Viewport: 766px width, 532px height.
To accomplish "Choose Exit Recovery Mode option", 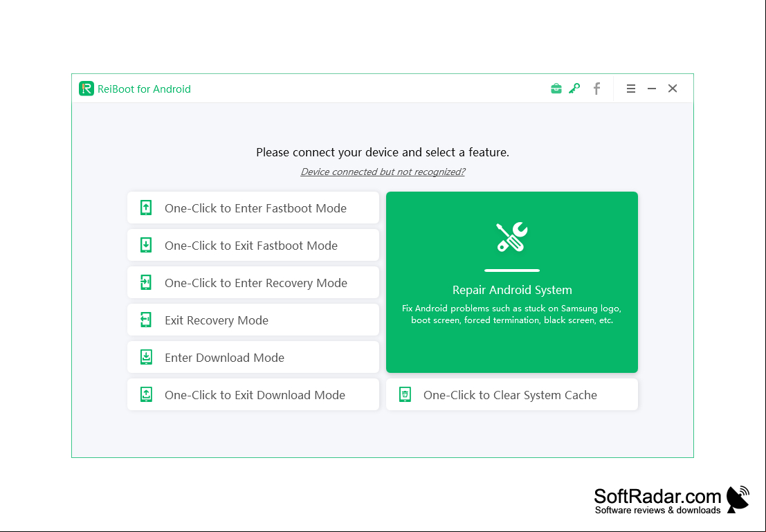I will (253, 320).
